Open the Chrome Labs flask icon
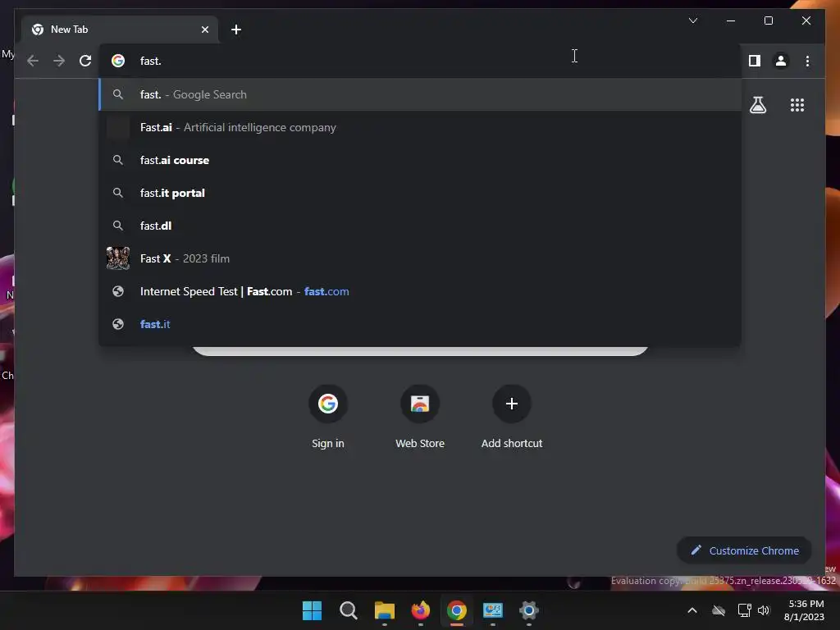Viewport: 840px width, 630px height. (757, 105)
